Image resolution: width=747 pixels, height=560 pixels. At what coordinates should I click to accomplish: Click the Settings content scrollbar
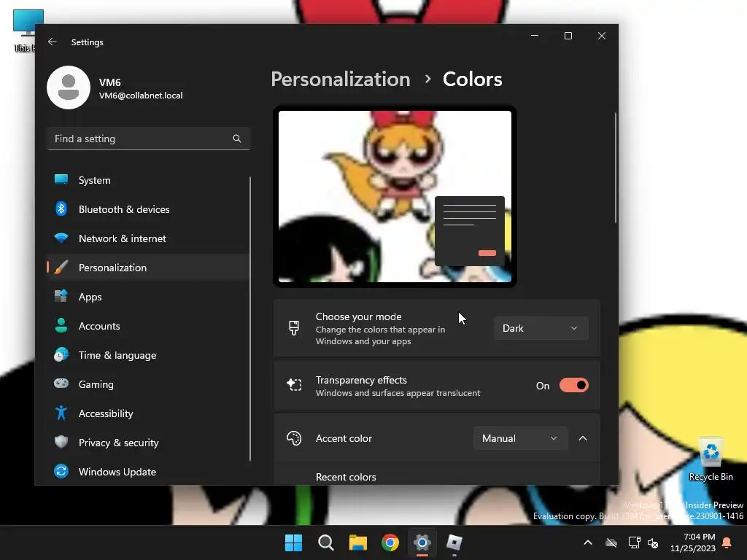(615, 167)
